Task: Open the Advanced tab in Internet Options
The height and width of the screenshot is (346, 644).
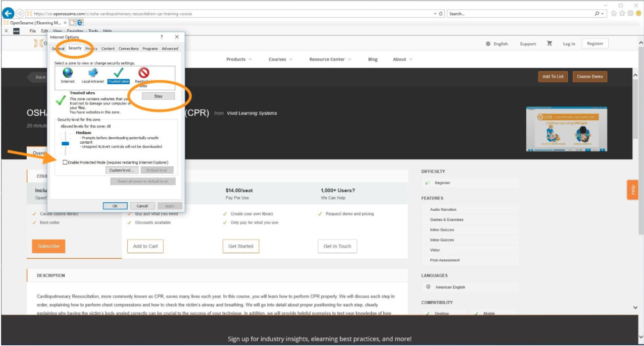Action: click(x=170, y=49)
